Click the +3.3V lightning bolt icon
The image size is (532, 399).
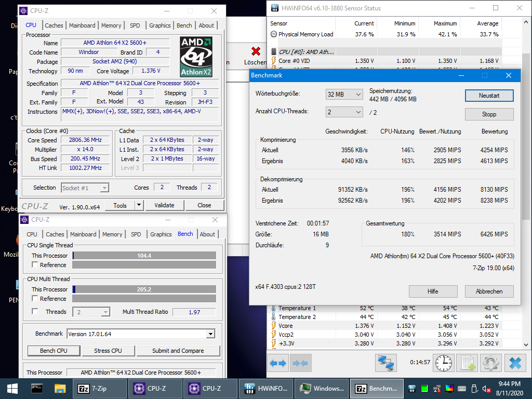[273, 343]
